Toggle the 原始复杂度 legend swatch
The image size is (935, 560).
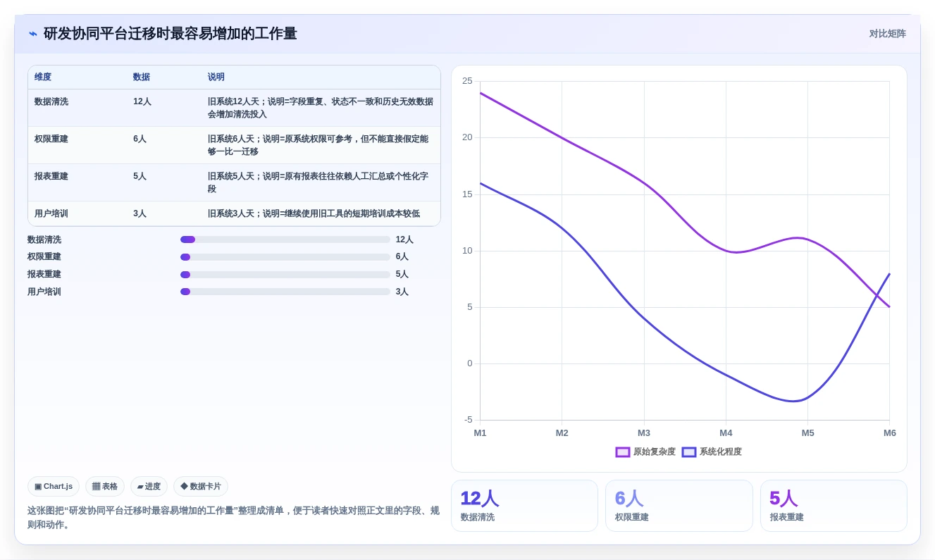coord(623,452)
